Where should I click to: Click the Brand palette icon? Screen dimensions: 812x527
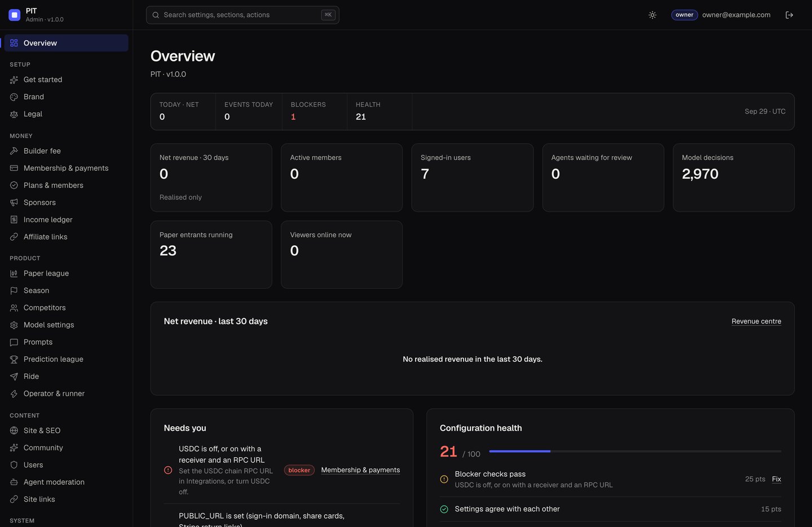pos(14,97)
